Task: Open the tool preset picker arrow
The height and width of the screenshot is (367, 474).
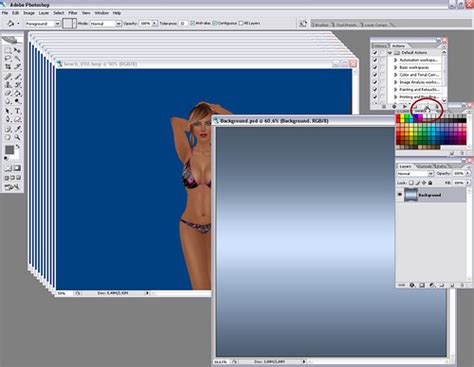Action: point(18,24)
